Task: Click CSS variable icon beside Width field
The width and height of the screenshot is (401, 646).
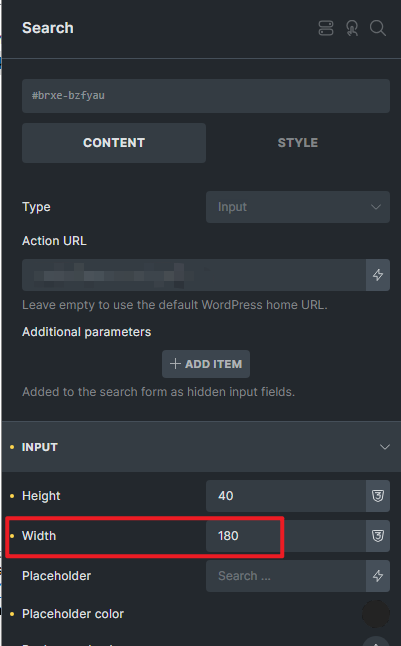Action: coord(378,536)
